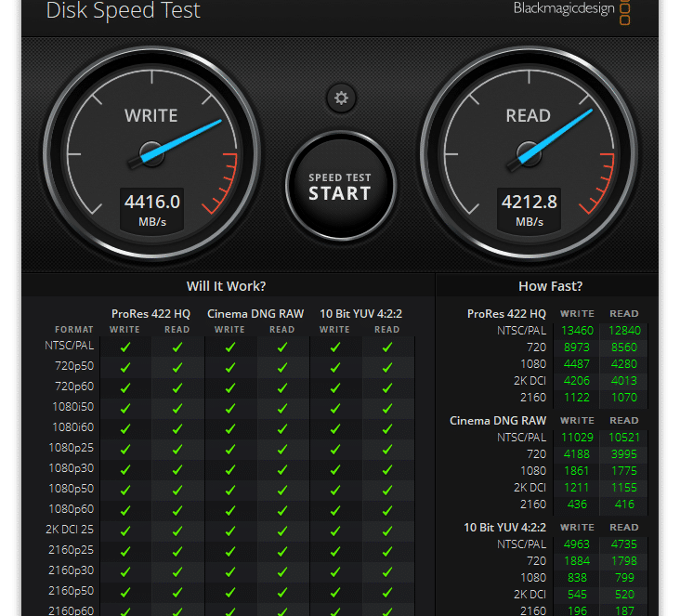Click the ProRes 422 HQ heading in How Fast
The height and width of the screenshot is (616, 680).
(506, 314)
